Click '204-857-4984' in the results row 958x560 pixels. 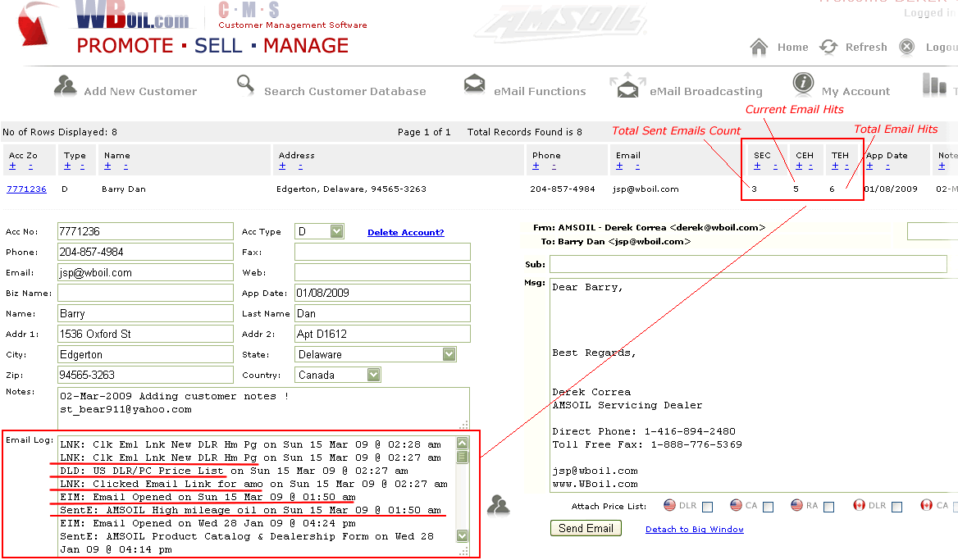coord(563,189)
